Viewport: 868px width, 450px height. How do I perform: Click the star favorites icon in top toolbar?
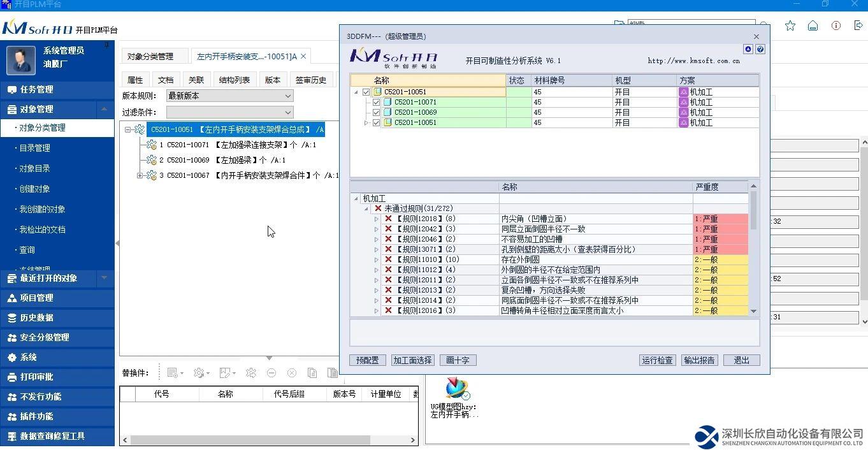pos(790,25)
